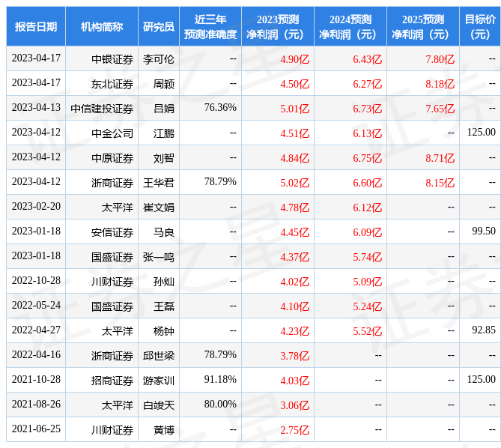This screenshot has height=448, width=501.
Task: Click the 机构简称 column header
Action: [102, 26]
